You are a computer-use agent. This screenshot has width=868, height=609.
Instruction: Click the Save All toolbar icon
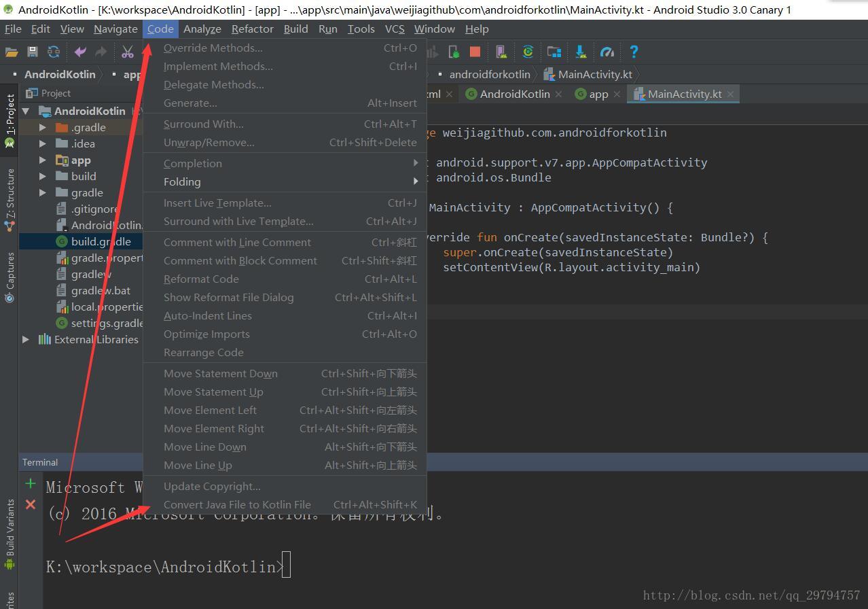tap(32, 52)
